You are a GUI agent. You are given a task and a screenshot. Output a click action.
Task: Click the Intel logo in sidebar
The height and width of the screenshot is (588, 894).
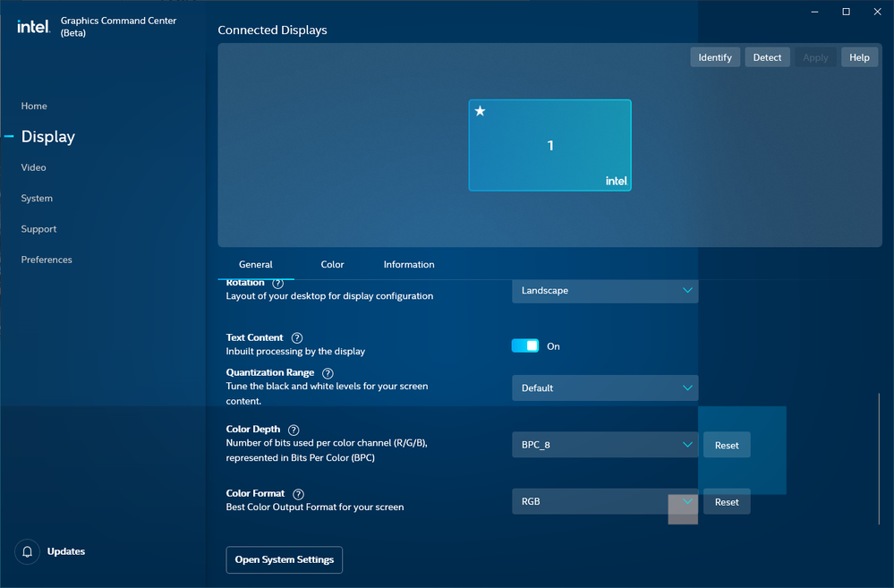pyautogui.click(x=33, y=26)
